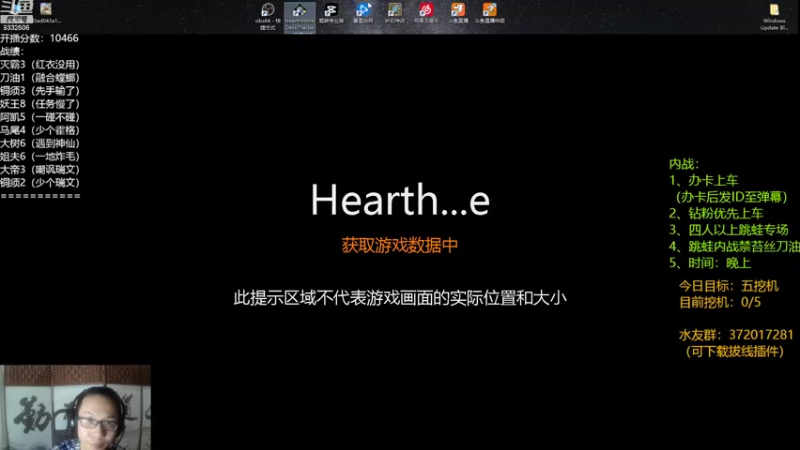Click the 此提示区域不代表游戏画面 notice text

400,298
